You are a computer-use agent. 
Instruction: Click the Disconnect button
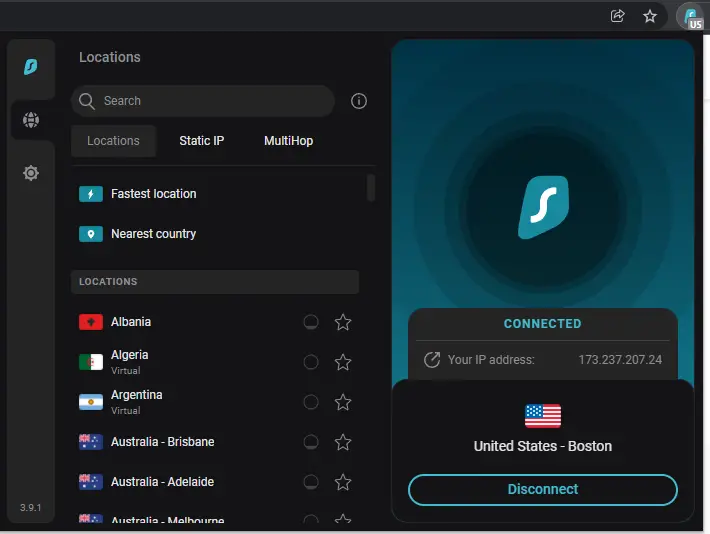(542, 490)
